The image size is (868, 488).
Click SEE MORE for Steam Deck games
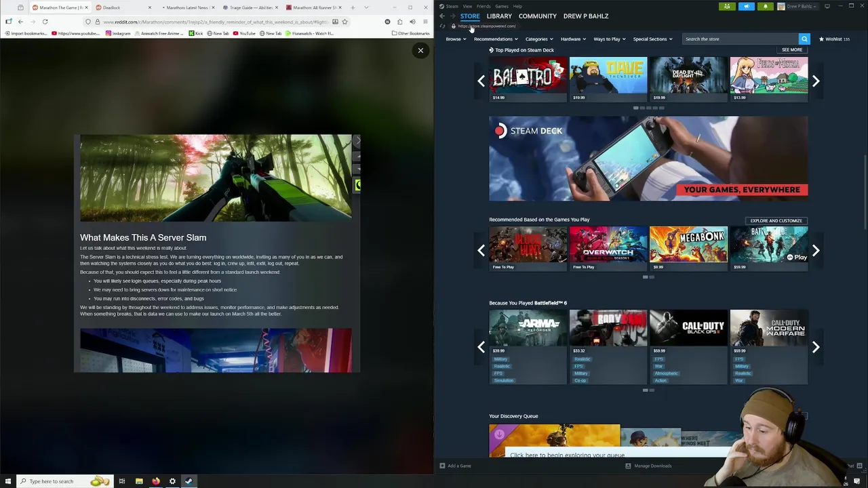coord(791,50)
